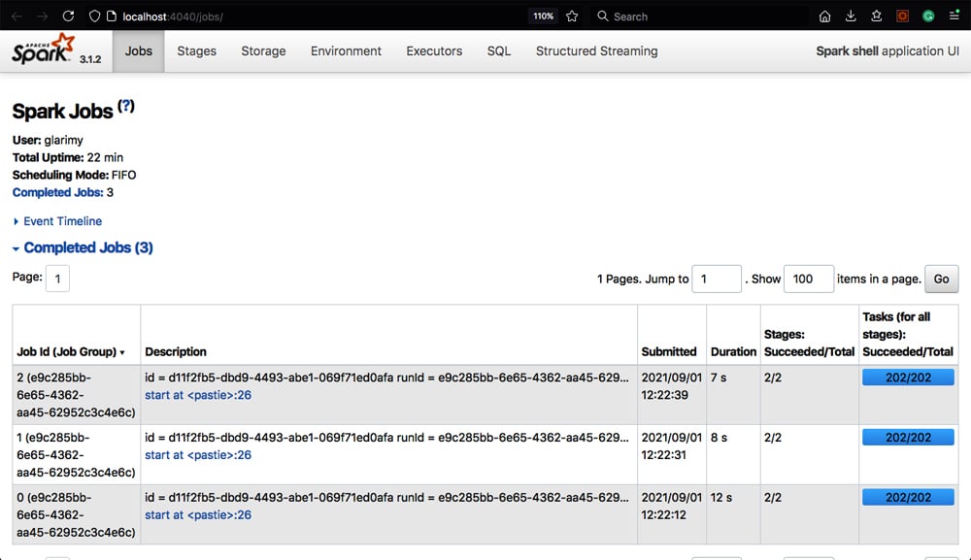Click the 202/202 progress bar for job 0
The image size is (971, 560).
point(908,498)
